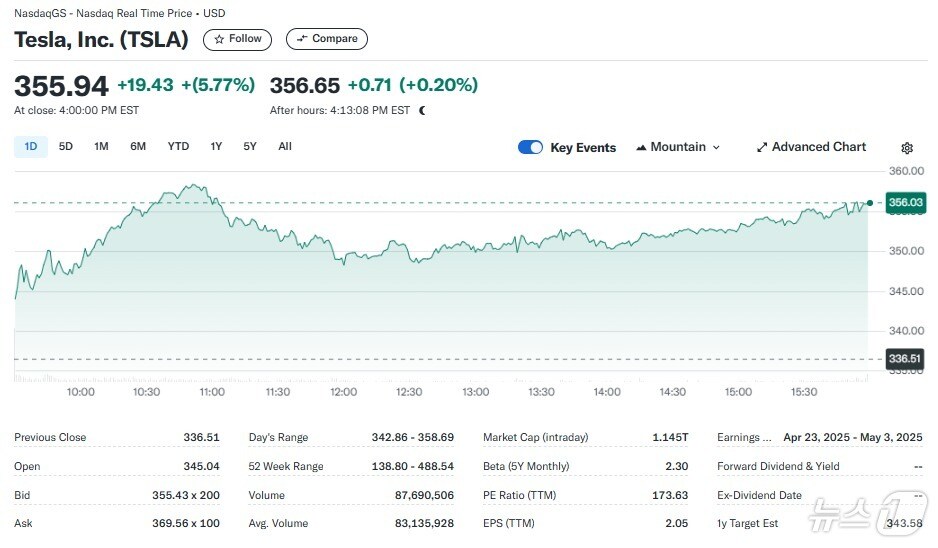Open the Advanced Chart link
The image size is (938, 548).
click(x=819, y=147)
